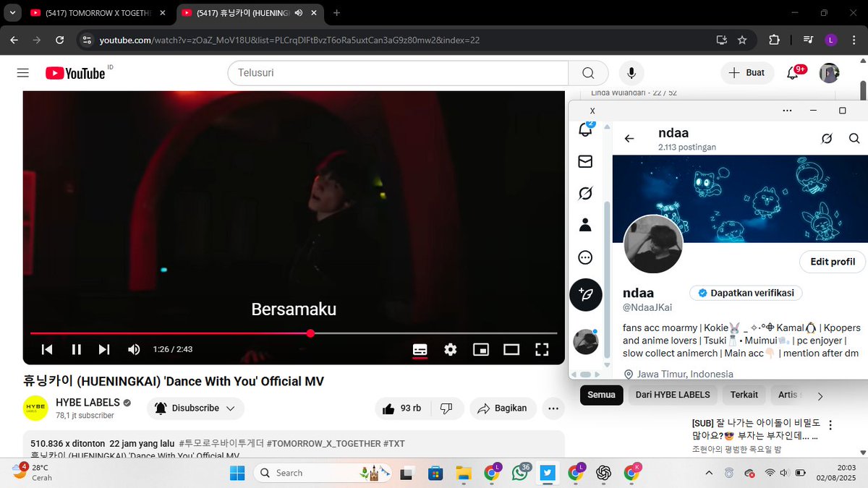Screen dimensions: 868x488
Task: Open the #TOMORROW_X_TOGETHER hashtag link
Action: pyautogui.click(x=323, y=443)
